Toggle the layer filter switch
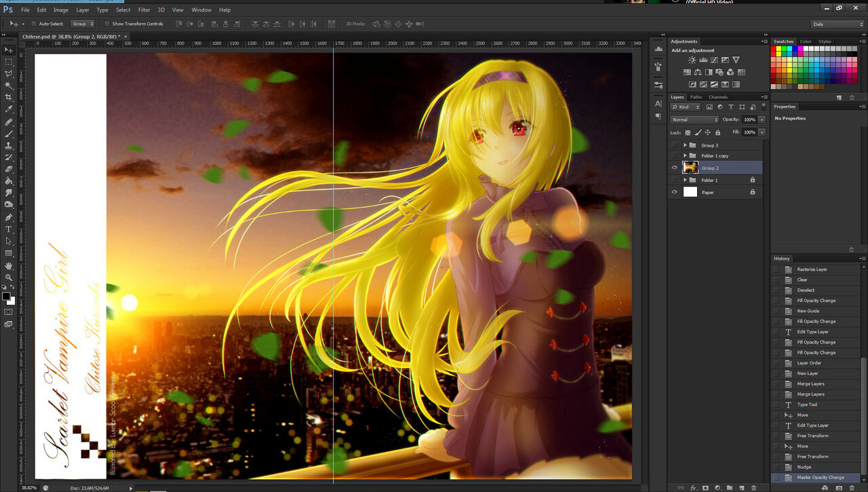This screenshot has height=492, width=868. (762, 107)
